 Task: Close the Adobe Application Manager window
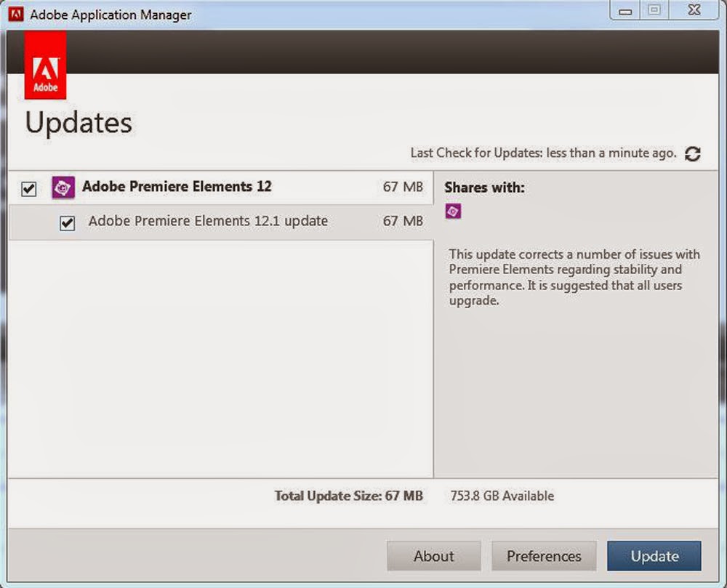694,10
